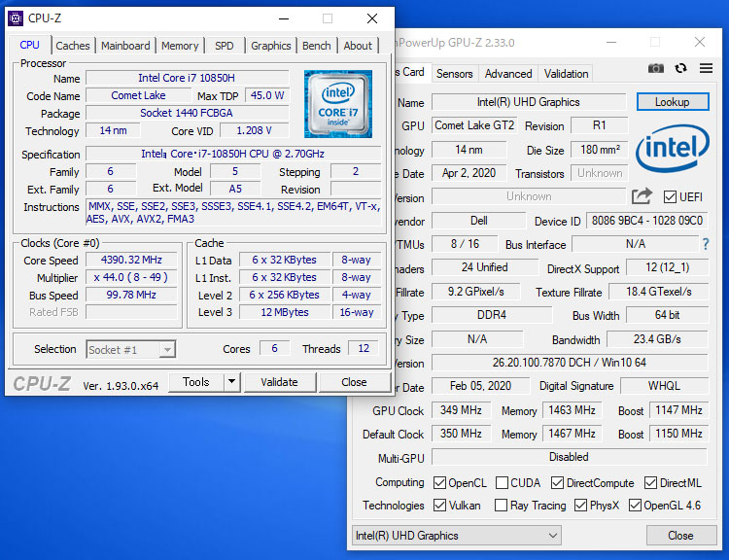The width and height of the screenshot is (729, 560).
Task: Click the driver version 26.20.100.7870 field
Action: pyautogui.click(x=570, y=363)
